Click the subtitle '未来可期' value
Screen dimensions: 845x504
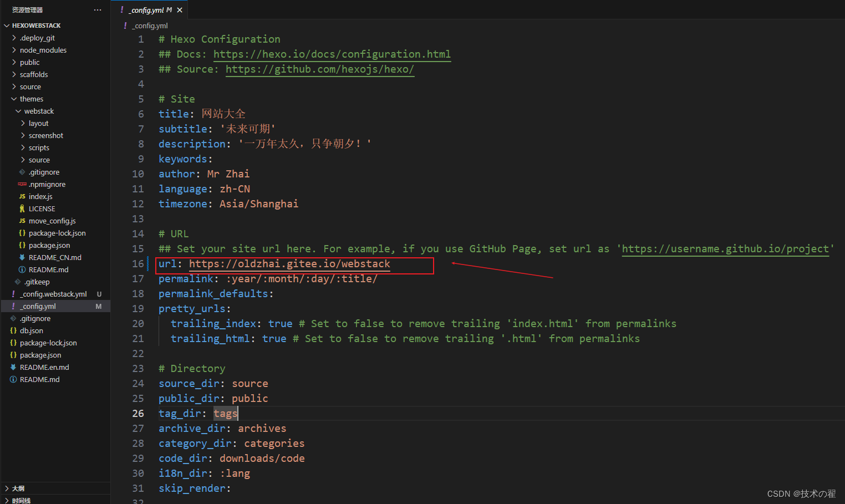point(247,129)
